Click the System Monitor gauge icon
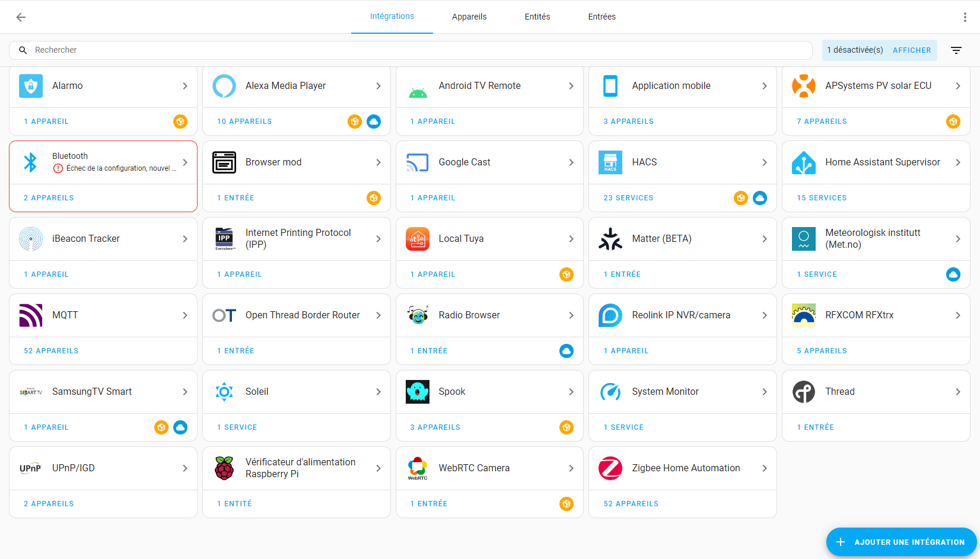The image size is (980, 559). (x=610, y=392)
